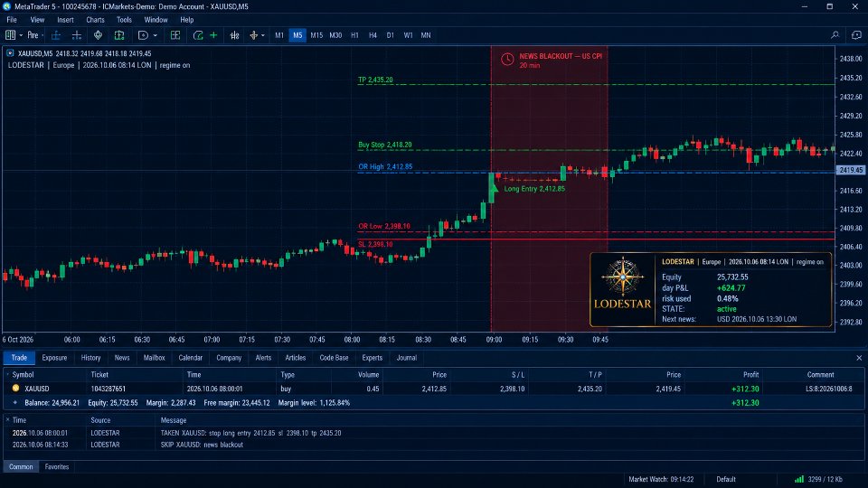Screen dimensions: 868x488
Task: Click the connection signal bars icon
Action: click(x=798, y=479)
